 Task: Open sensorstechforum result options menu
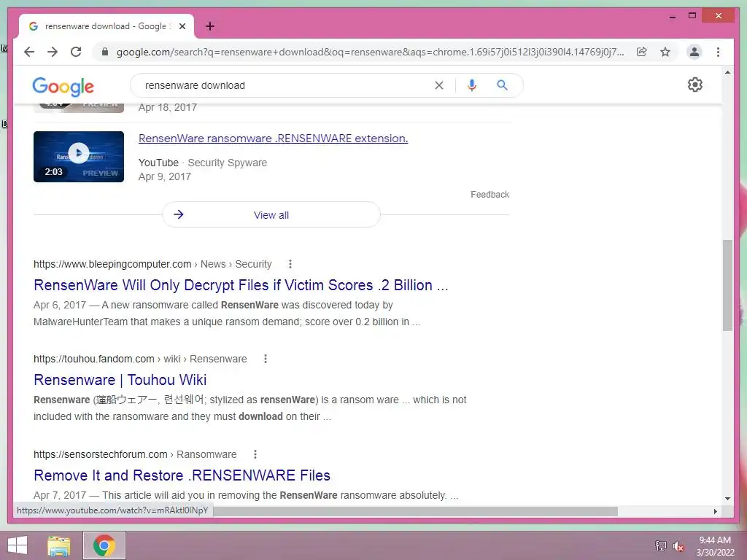[255, 454]
